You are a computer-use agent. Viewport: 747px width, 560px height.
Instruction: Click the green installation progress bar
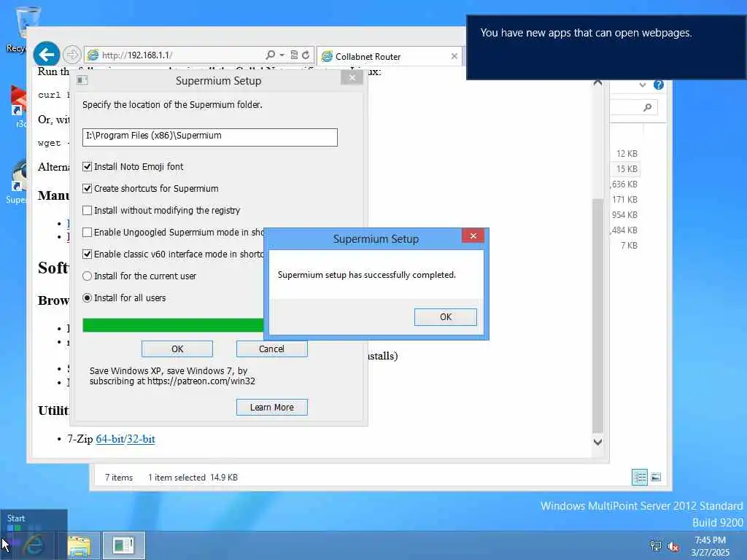click(173, 325)
